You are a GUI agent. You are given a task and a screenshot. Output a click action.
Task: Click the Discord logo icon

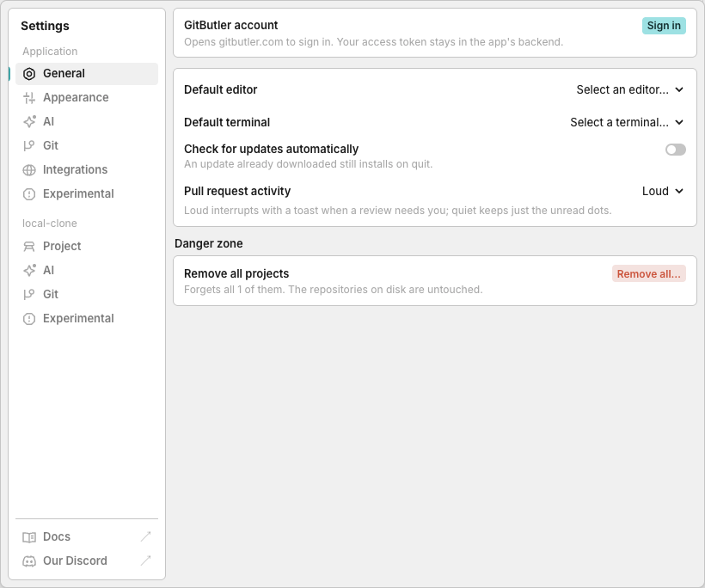(29, 561)
